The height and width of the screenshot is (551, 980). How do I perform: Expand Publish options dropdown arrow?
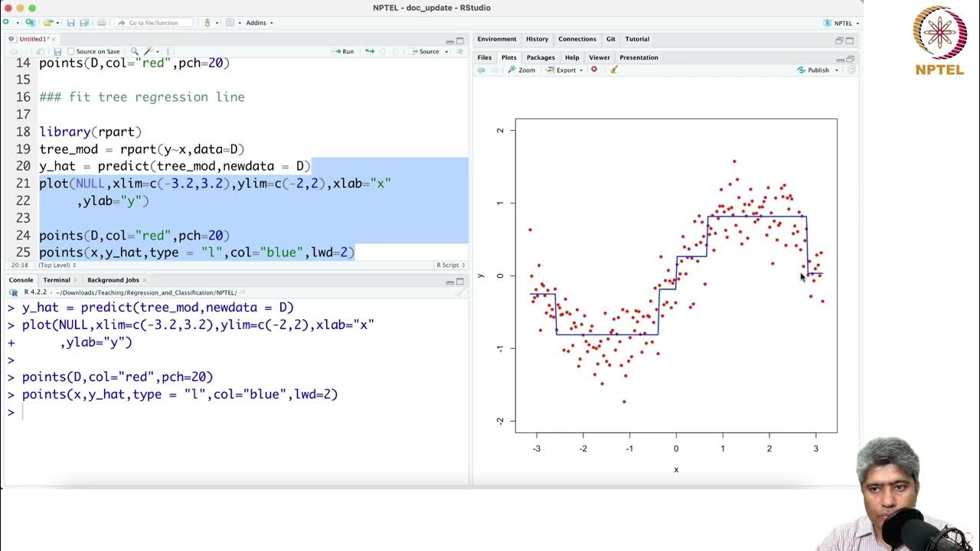point(837,70)
